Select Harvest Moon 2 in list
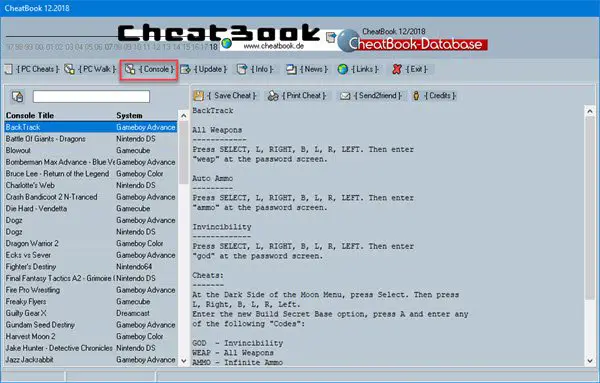600x383 pixels. click(91, 336)
